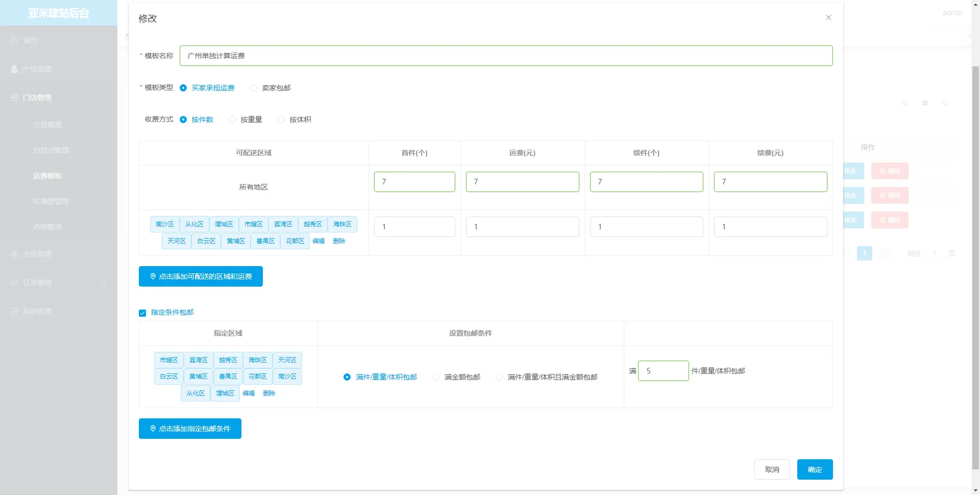Expand 产品管理 sidebar menu chevron
The height and width of the screenshot is (495, 980).
(x=104, y=69)
